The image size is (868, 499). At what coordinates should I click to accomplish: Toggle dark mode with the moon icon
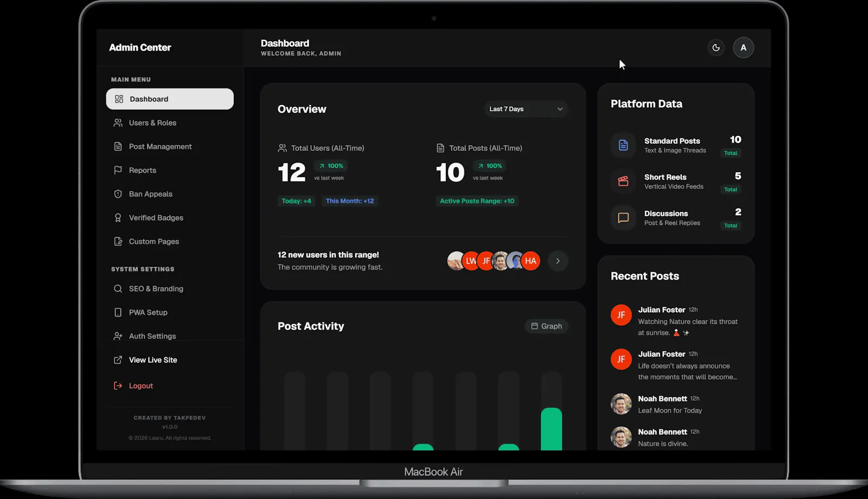[716, 48]
